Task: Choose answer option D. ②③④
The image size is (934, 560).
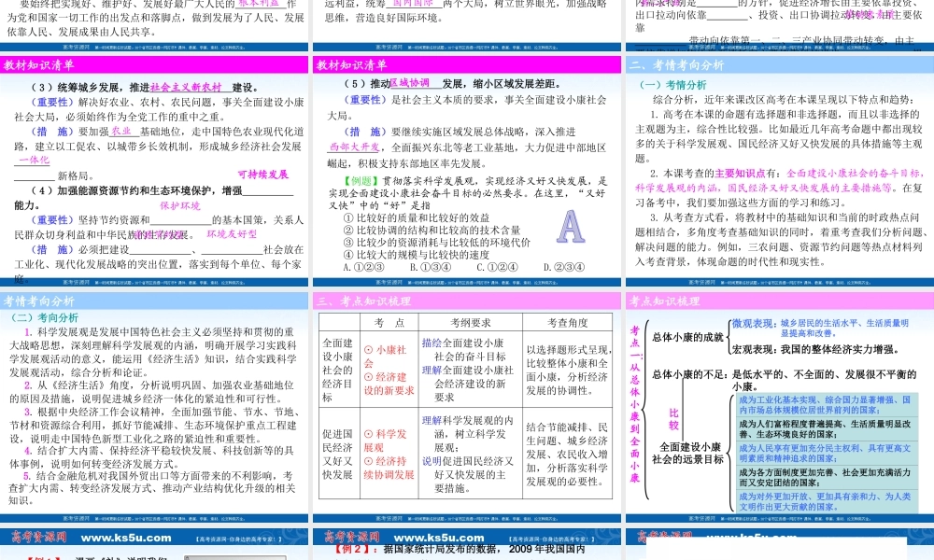Action: (563, 267)
